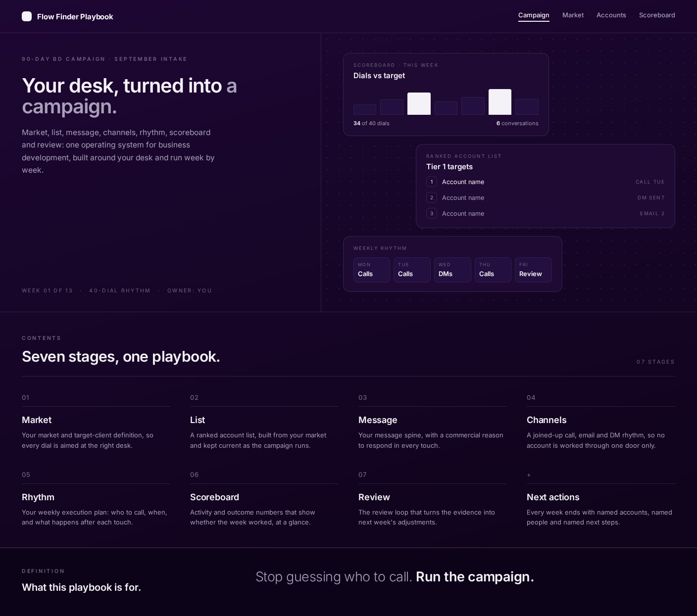Click the 'Run the campaign.' tagline
This screenshot has width=697, height=616.
point(475,577)
